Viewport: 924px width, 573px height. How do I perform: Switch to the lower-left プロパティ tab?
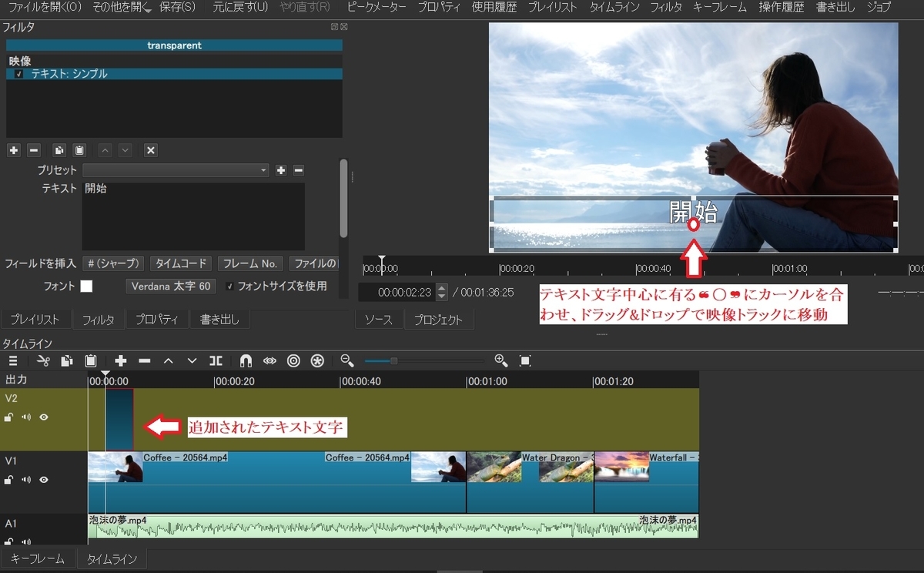157,320
